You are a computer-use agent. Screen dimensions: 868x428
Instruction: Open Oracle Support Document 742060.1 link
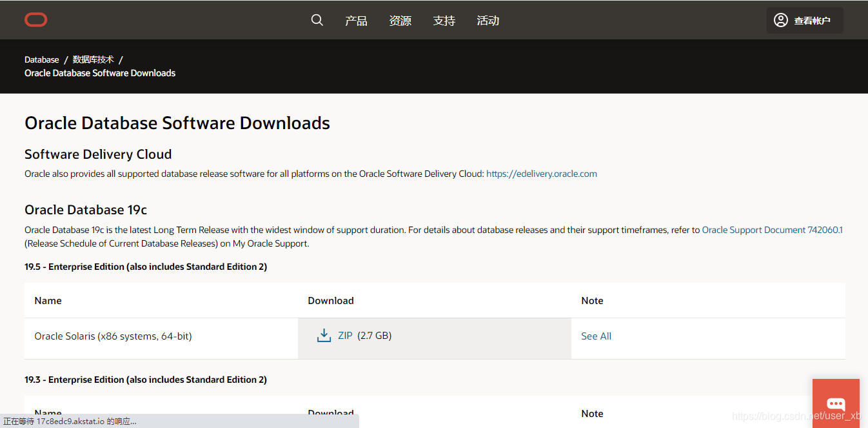773,230
